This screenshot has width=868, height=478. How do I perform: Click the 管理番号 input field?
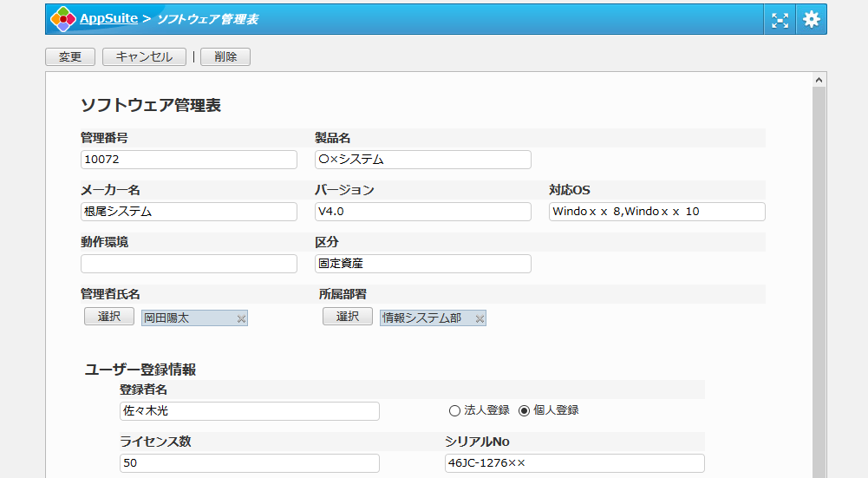click(x=189, y=160)
